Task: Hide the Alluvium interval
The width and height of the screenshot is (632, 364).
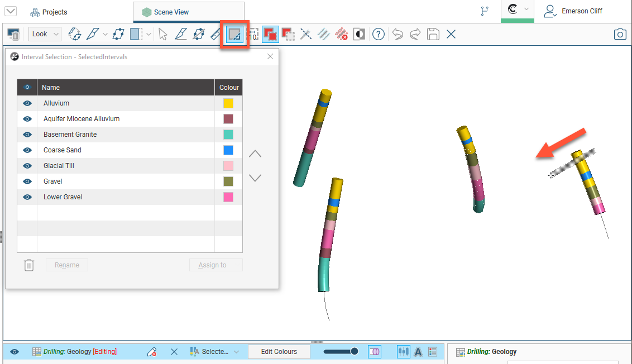Action: [x=27, y=103]
